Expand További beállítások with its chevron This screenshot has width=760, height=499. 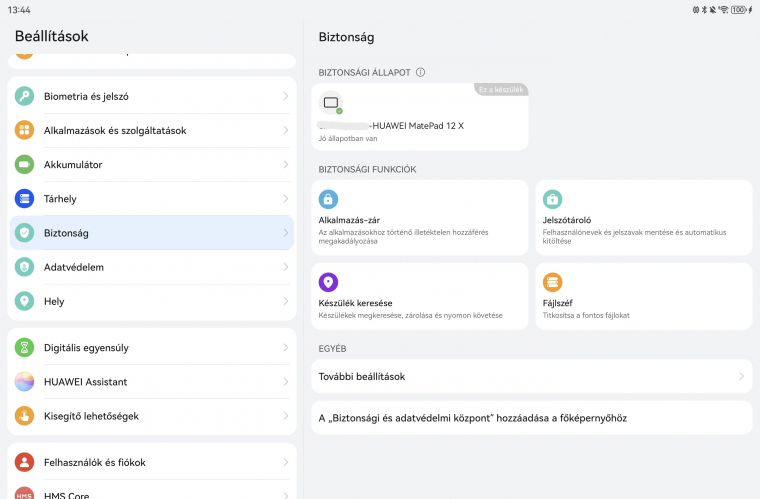[741, 376]
